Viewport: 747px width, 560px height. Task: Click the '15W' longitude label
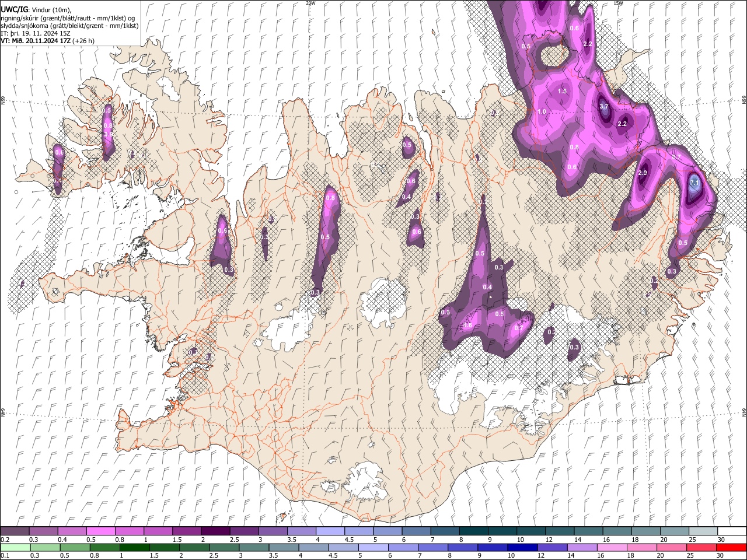(618, 3)
